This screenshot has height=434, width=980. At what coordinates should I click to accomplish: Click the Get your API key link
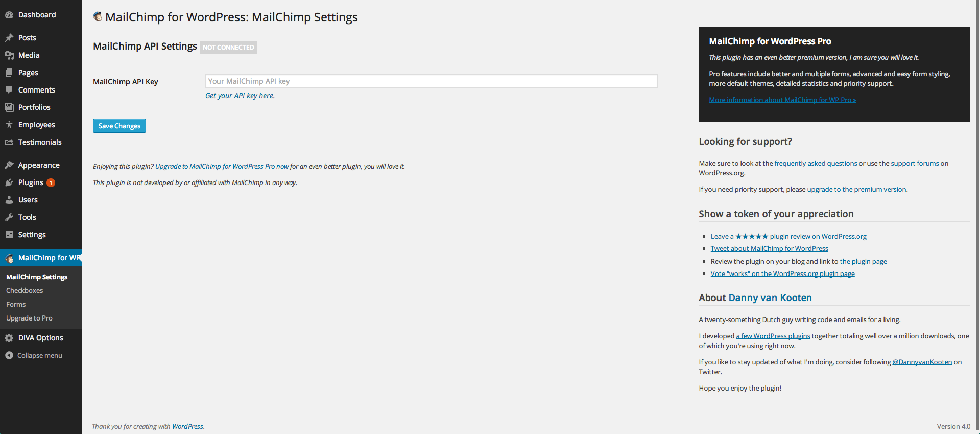point(240,96)
